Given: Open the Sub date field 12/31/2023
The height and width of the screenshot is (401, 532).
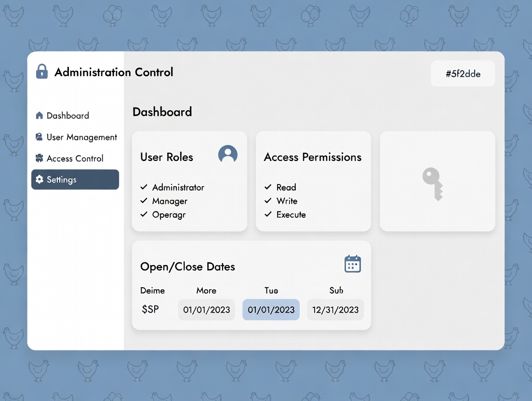Looking at the screenshot, I should coord(335,309).
